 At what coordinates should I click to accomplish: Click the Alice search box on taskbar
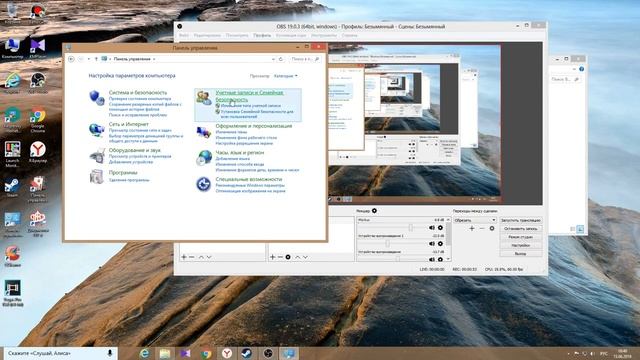point(60,353)
